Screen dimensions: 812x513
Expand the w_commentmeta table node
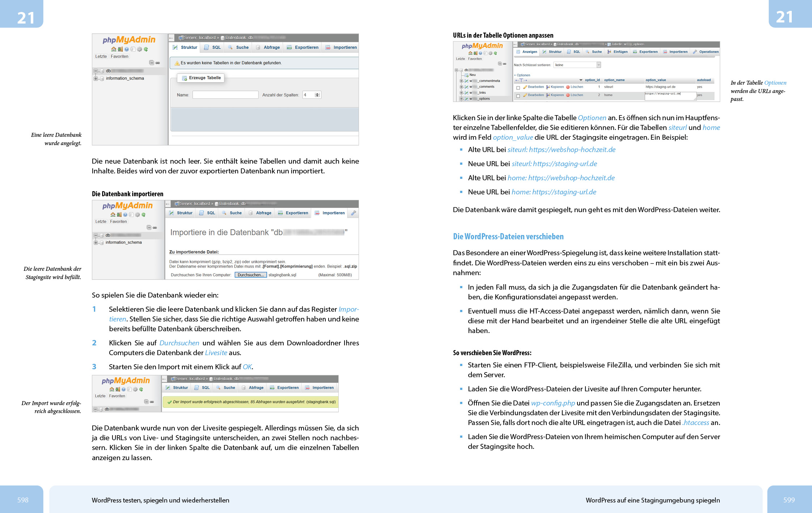(x=461, y=81)
